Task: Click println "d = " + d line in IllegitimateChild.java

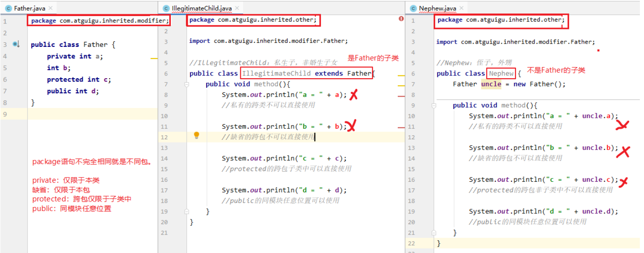Action: click(284, 190)
